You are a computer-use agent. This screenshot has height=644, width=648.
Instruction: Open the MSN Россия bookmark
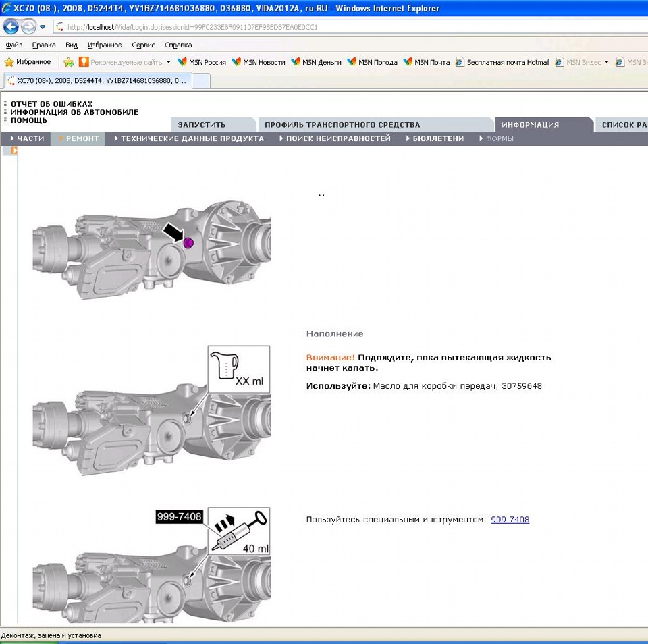(202, 62)
